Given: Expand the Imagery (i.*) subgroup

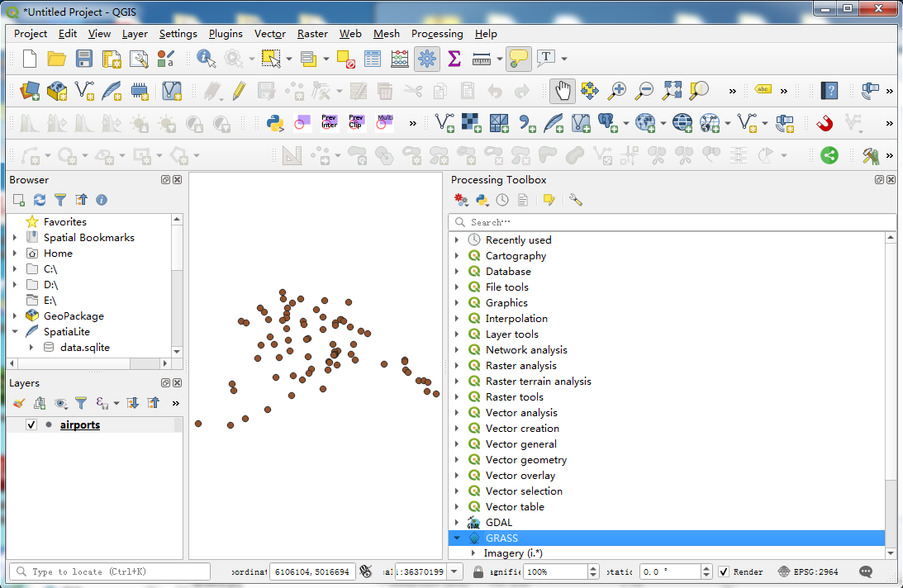Looking at the screenshot, I should 473,552.
